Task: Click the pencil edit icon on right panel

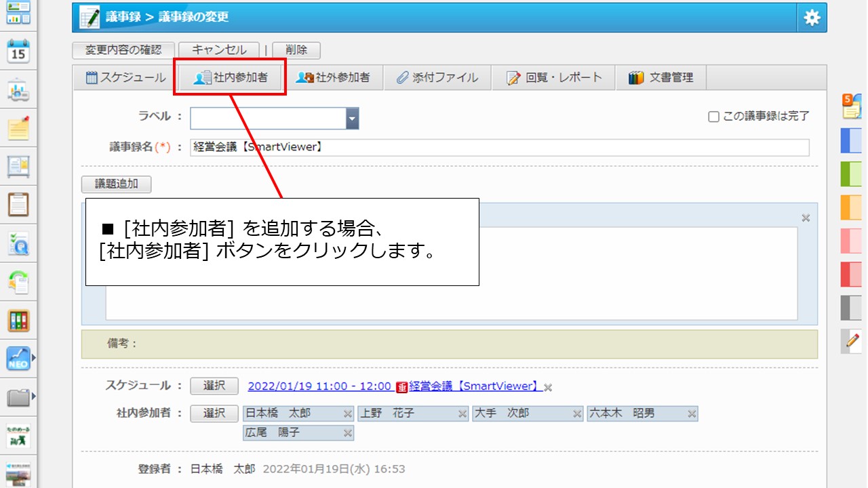Action: [x=851, y=341]
